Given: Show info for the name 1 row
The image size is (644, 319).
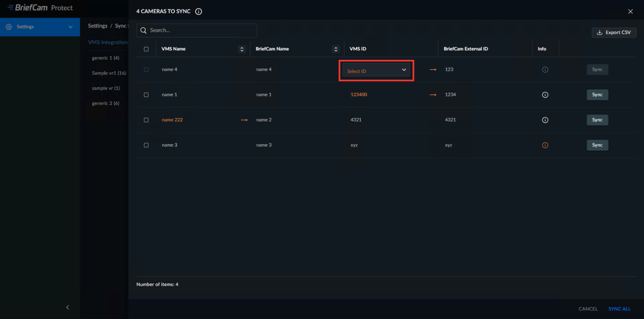Looking at the screenshot, I should point(545,95).
